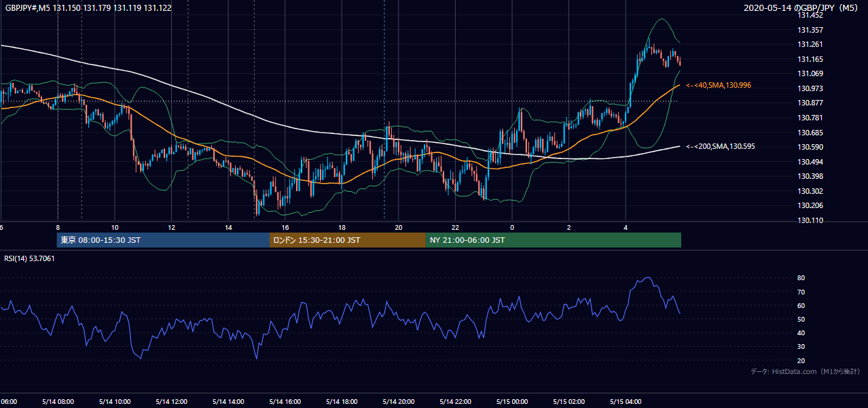Select the ロンドン 15:30-21:00 JST session bar
The image size is (868, 408).
348,240
